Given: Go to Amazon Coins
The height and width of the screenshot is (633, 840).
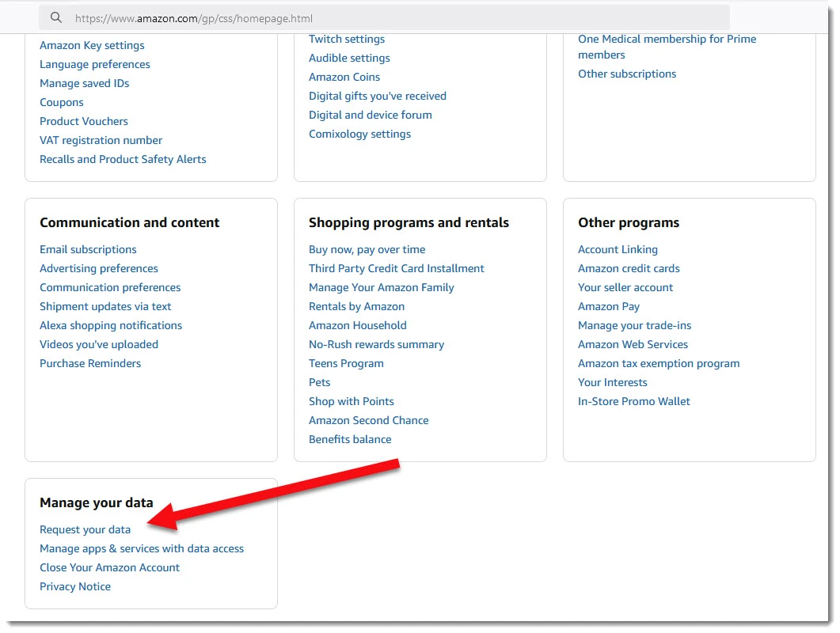Looking at the screenshot, I should tap(344, 77).
